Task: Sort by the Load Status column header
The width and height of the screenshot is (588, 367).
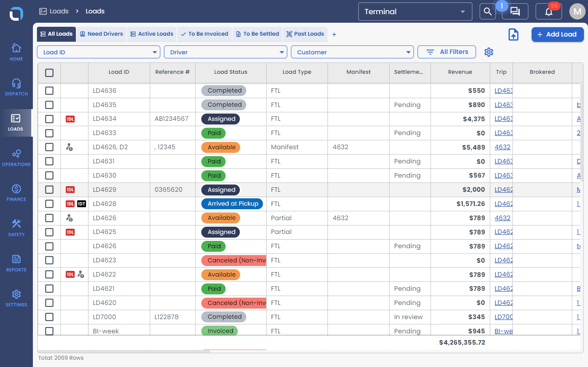Action: (x=230, y=72)
